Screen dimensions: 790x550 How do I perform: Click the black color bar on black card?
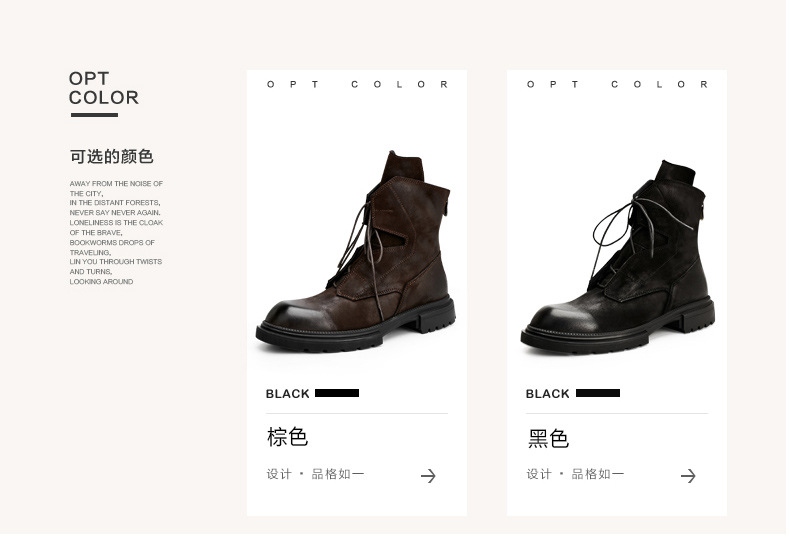pyautogui.click(x=598, y=393)
